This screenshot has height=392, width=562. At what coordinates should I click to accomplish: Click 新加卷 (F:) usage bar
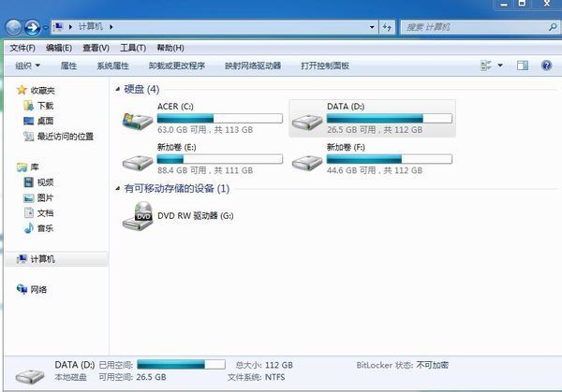[x=390, y=159]
